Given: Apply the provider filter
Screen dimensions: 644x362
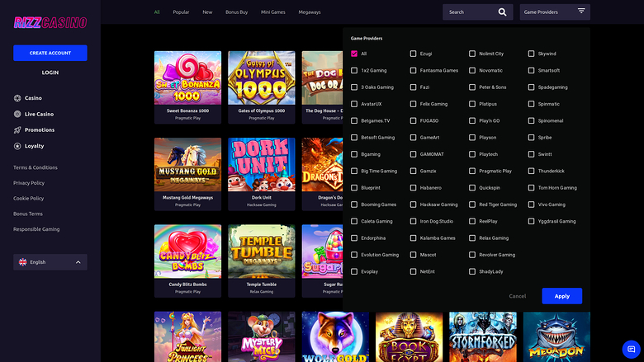Looking at the screenshot, I should click(562, 296).
